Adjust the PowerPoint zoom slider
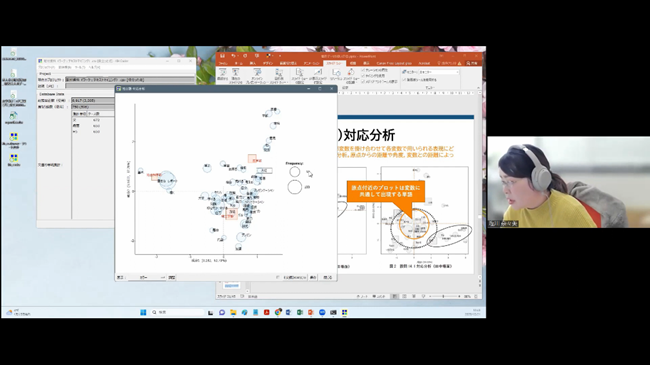 click(x=444, y=297)
